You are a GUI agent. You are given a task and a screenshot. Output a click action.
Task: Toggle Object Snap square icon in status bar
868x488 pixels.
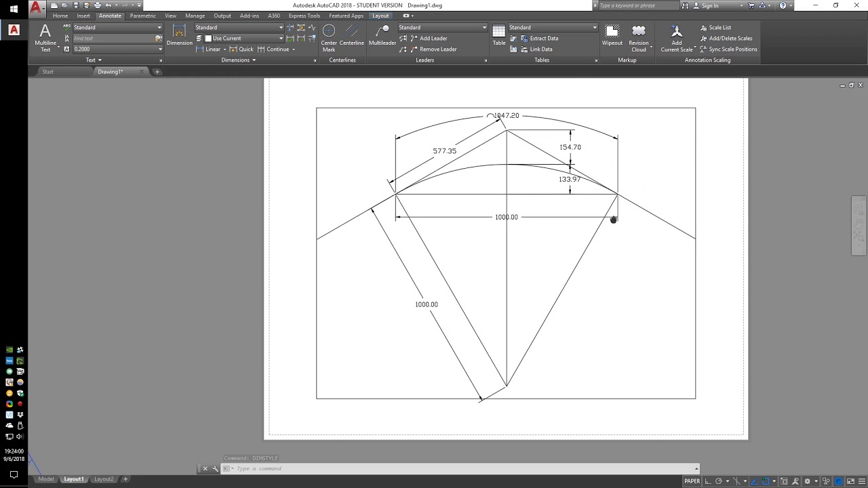click(x=765, y=481)
